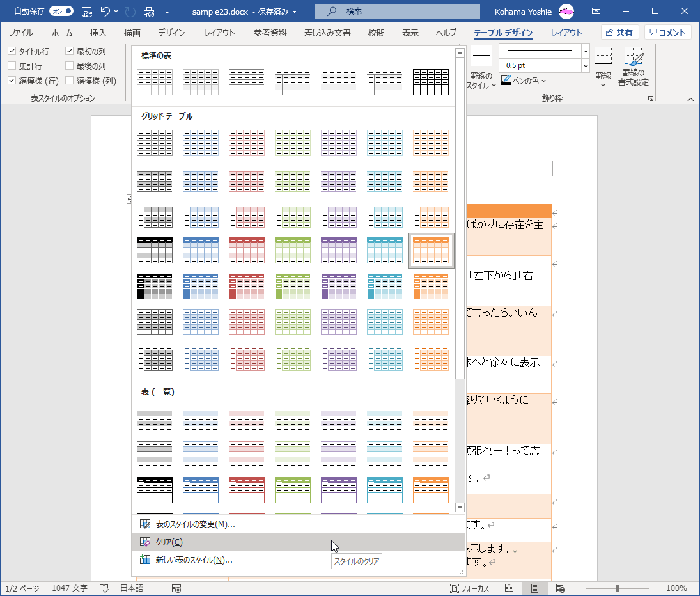Viewport: 700px width, 596px height.
Task: Uncheck the 最初の列 checkbox
Action: [x=69, y=51]
